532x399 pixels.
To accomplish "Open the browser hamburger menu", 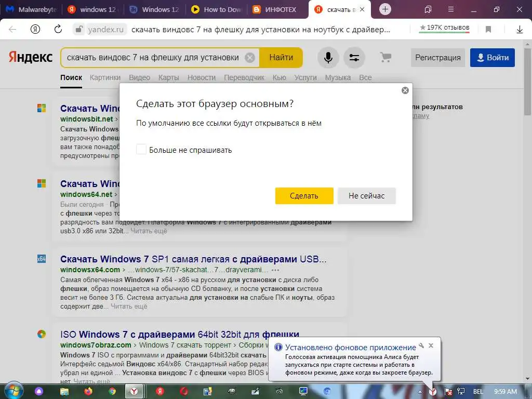I will point(450,9).
